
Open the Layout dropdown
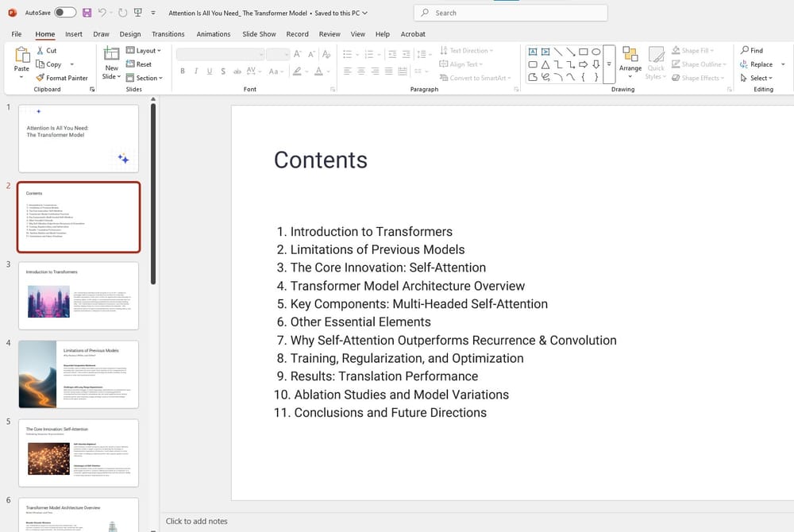(145, 50)
